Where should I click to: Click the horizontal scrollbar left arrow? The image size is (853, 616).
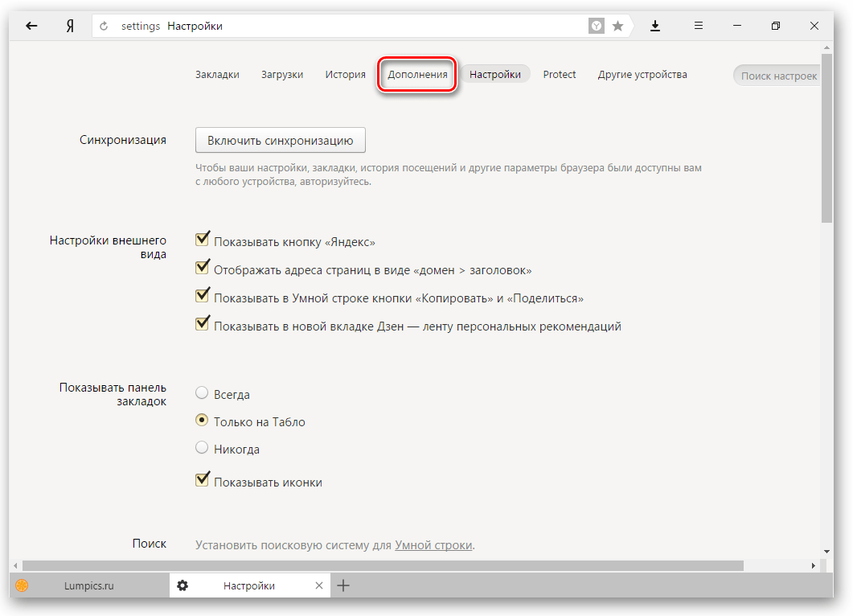(15, 566)
